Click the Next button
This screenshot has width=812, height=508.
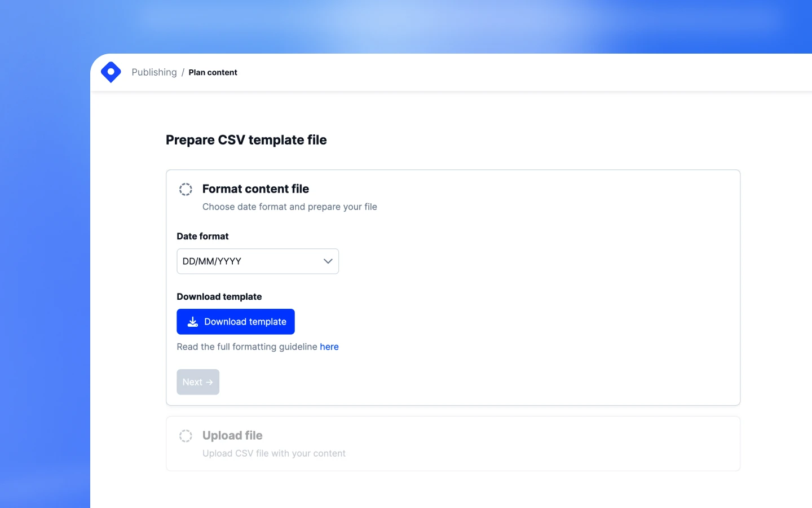point(198,382)
